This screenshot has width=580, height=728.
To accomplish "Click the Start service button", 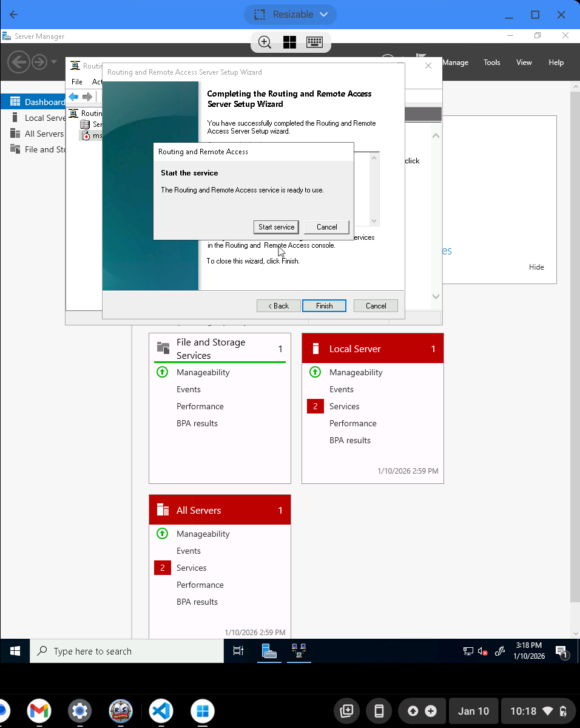I will tap(276, 227).
